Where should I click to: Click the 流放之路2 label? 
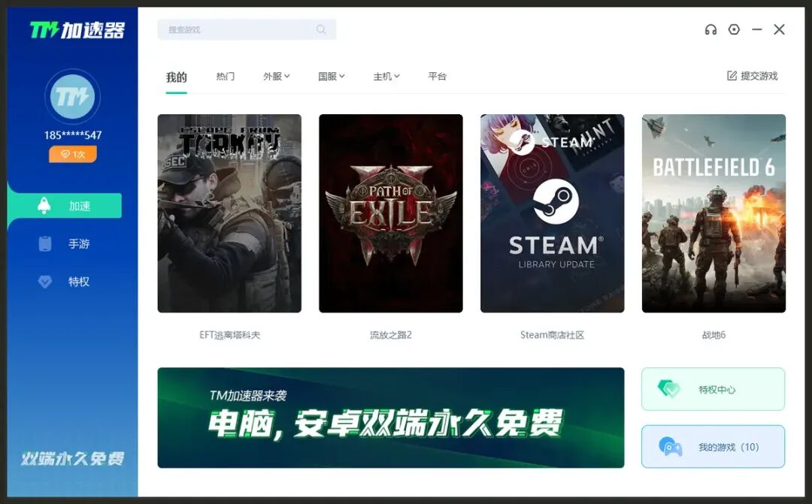coord(391,335)
